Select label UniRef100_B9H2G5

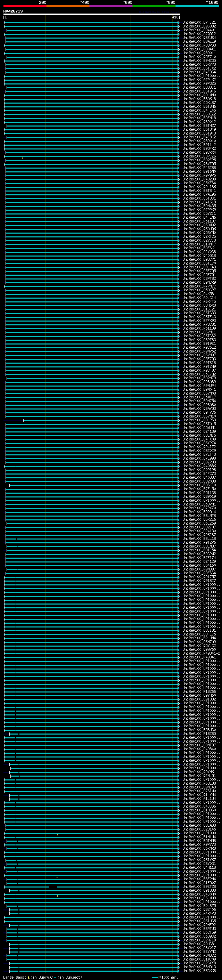pyautogui.click(x=199, y=60)
